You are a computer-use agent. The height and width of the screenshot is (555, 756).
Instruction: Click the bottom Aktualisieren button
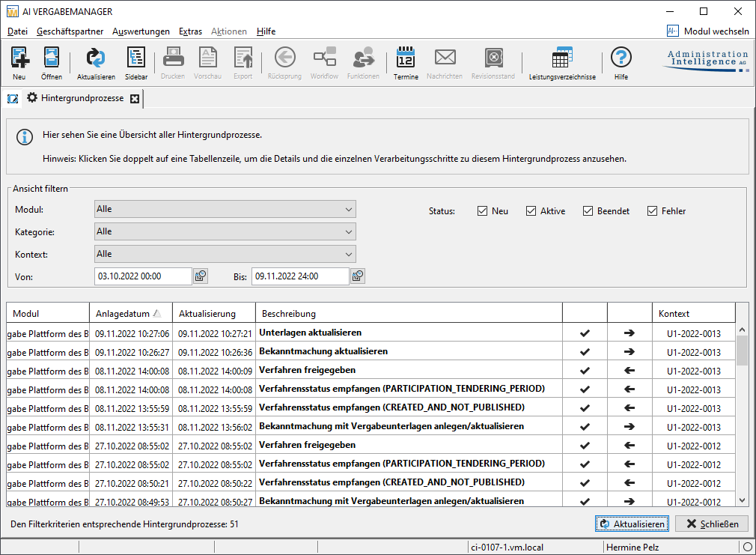(x=632, y=524)
